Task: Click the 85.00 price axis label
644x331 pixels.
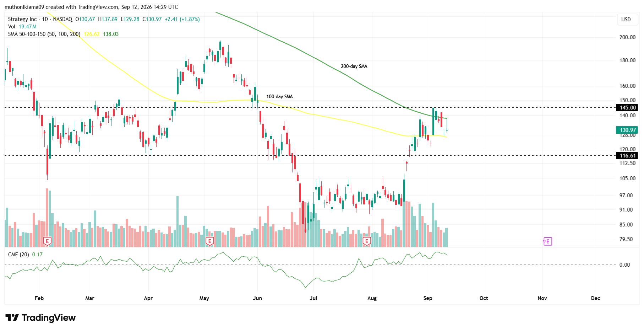Action: click(626, 225)
